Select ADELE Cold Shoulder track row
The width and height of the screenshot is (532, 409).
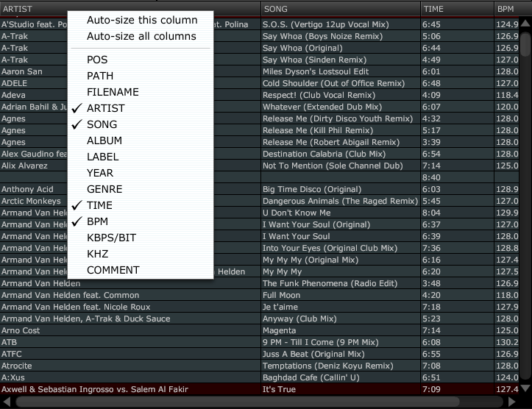coord(331,84)
